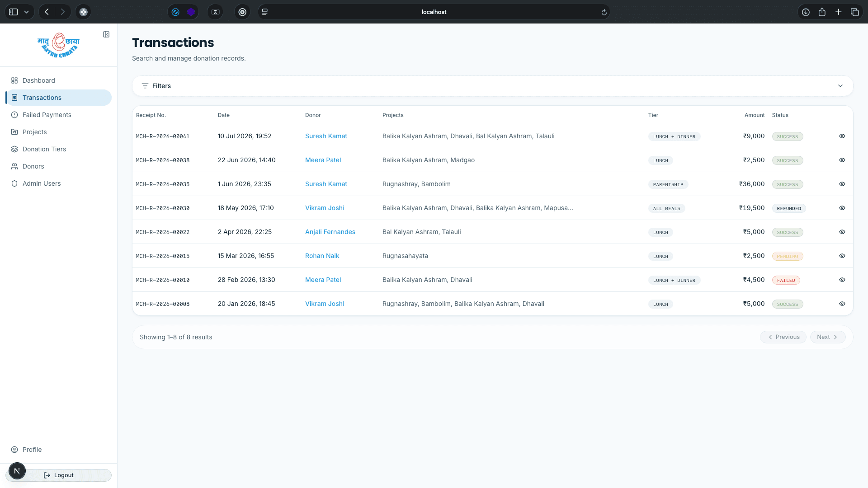Open the browser share menu
Image resolution: width=868 pixels, height=488 pixels.
click(x=822, y=12)
